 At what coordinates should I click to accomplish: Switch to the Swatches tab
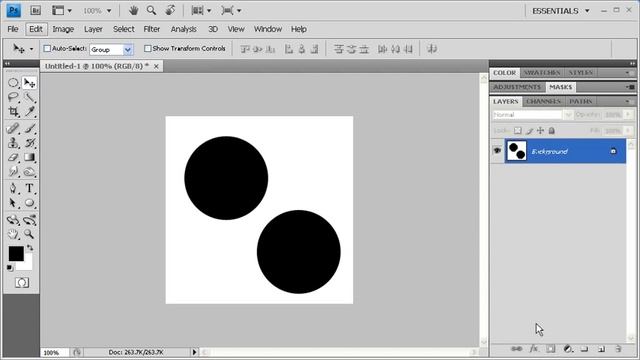click(x=542, y=73)
